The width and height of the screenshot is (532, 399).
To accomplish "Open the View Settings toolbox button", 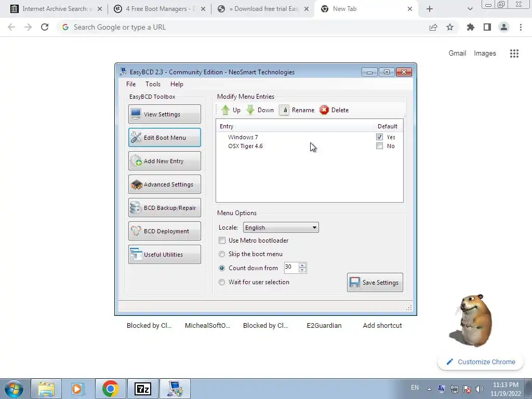I will [x=165, y=114].
